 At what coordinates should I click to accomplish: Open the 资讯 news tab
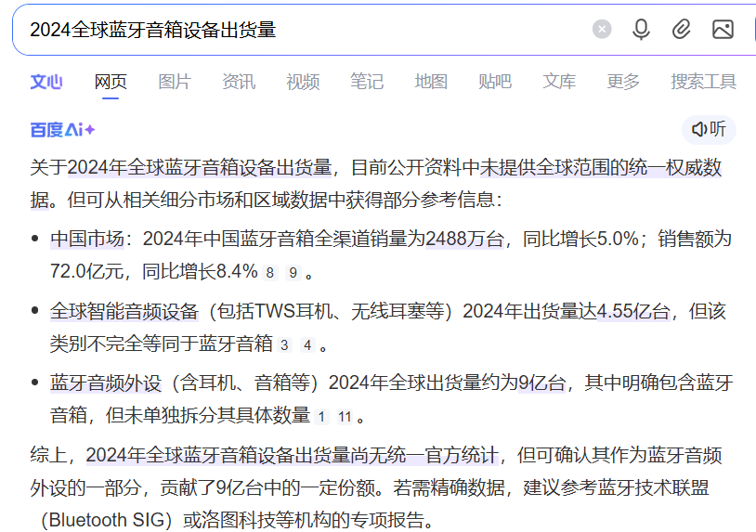click(239, 82)
